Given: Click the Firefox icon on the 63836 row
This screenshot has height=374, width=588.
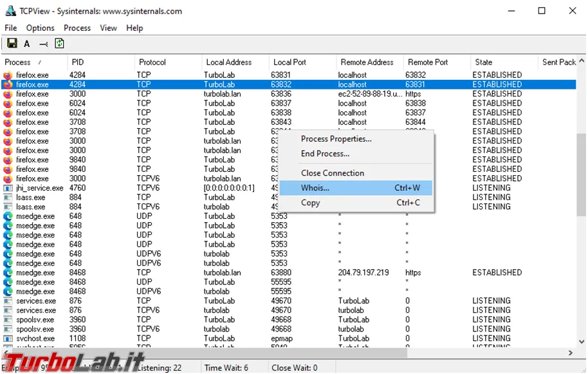Looking at the screenshot, I should [x=8, y=94].
